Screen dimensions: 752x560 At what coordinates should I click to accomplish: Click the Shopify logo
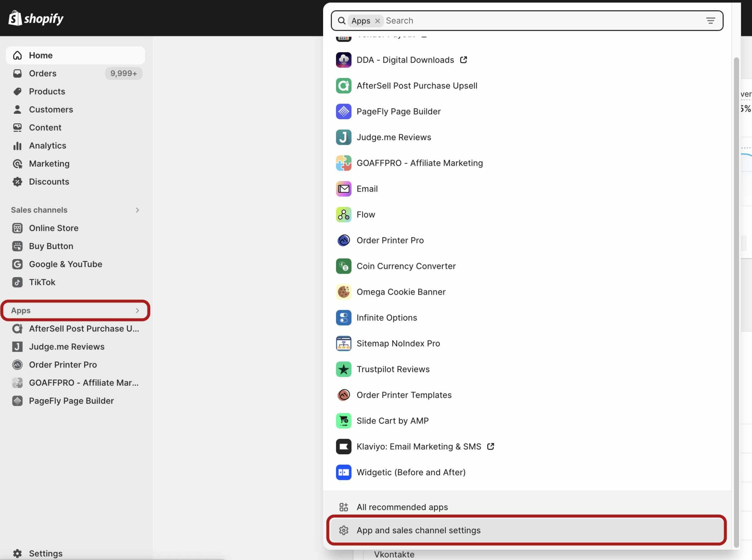(x=36, y=18)
